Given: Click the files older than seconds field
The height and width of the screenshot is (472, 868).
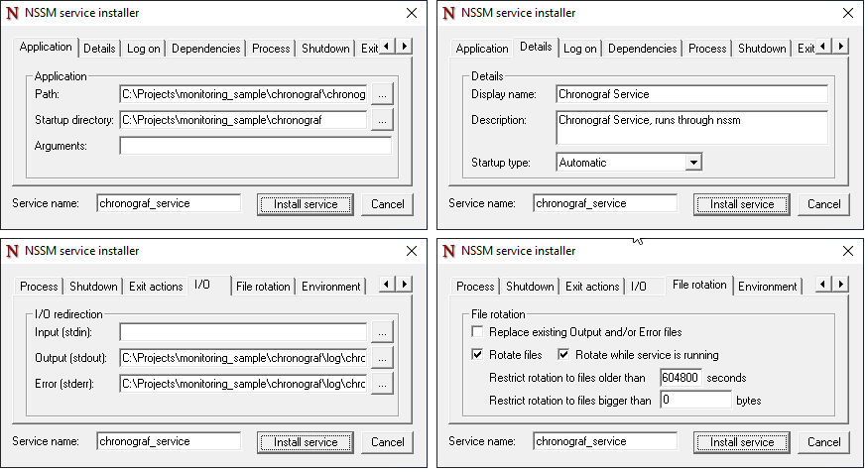Looking at the screenshot, I should tap(682, 378).
